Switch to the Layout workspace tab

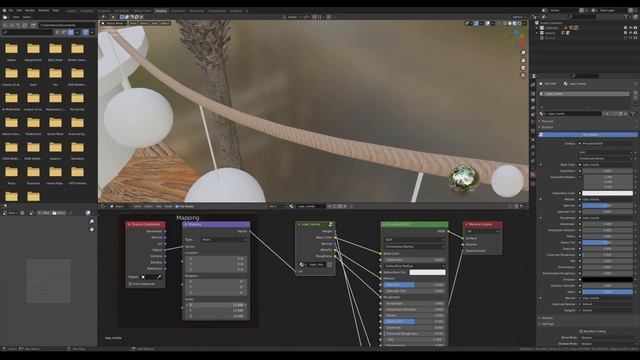pyautogui.click(x=71, y=11)
